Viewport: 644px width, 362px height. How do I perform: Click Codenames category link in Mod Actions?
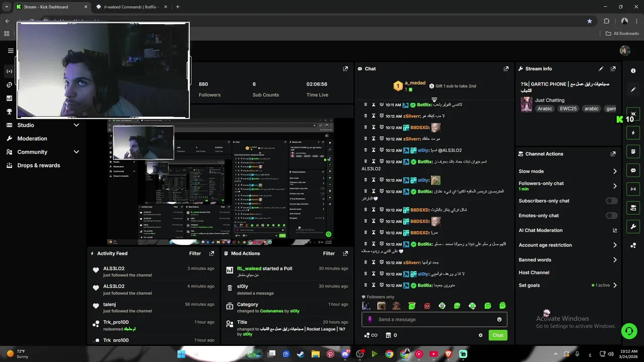coord(272,311)
